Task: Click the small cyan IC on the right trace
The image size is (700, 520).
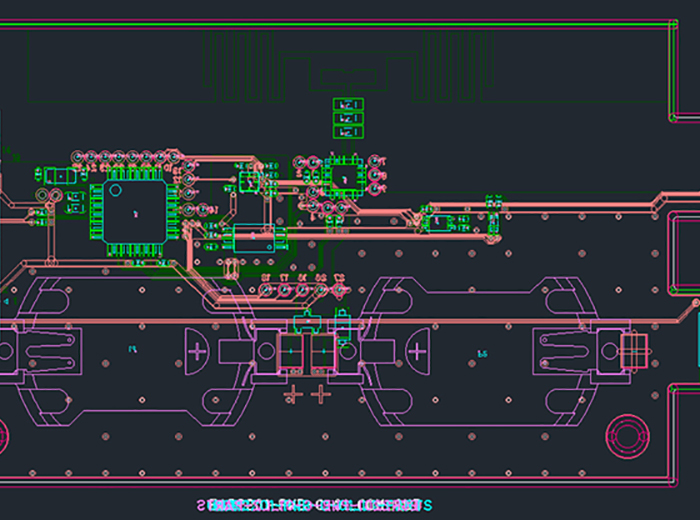Action: click(x=439, y=222)
